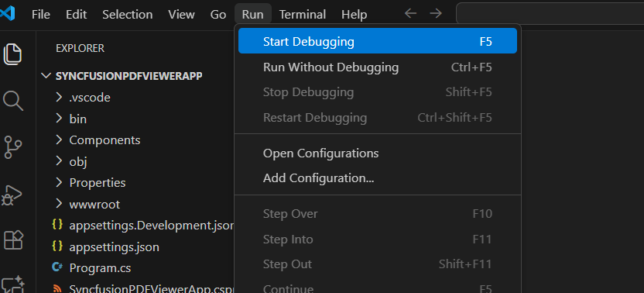This screenshot has width=644, height=293.
Task: Open the Explorer view in activity bar
Action: point(12,54)
